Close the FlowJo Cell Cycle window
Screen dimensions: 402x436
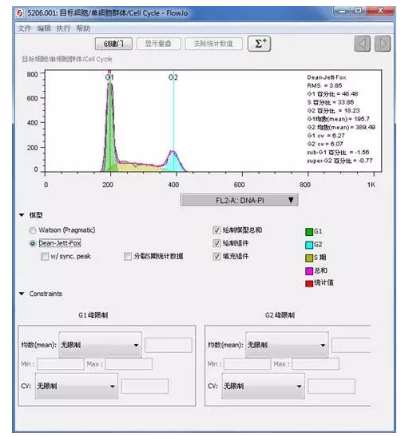(x=380, y=11)
